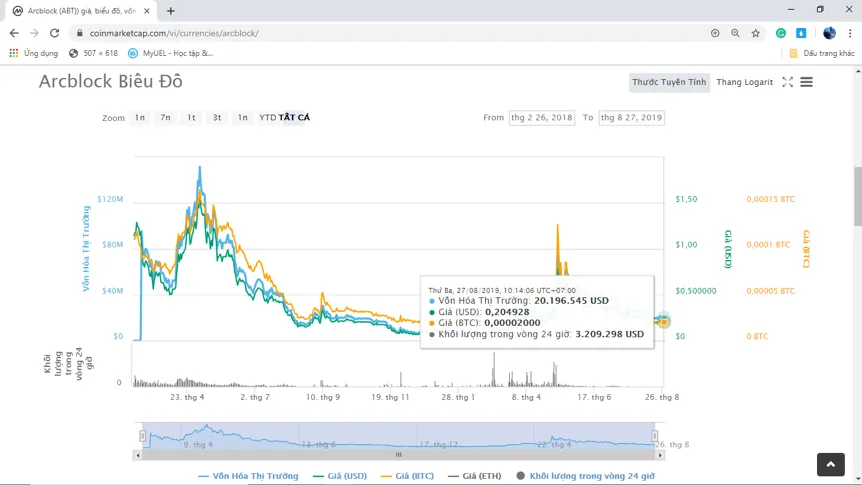Toggle Khối lượng trong vòng 24 giờ legend
The height and width of the screenshot is (485, 862).
585,476
